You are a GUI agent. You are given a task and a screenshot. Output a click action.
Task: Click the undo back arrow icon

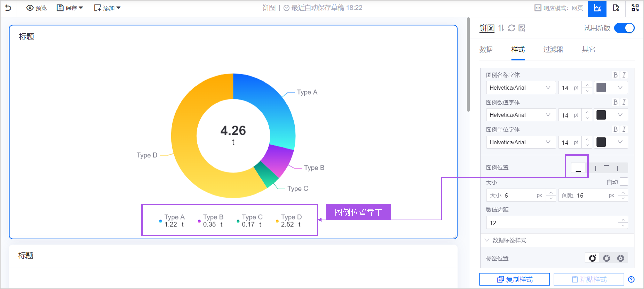tap(8, 8)
